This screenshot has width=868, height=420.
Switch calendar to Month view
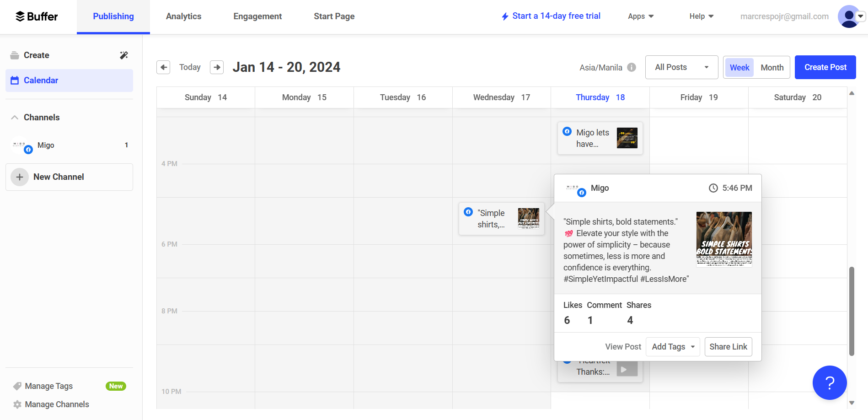click(x=772, y=67)
